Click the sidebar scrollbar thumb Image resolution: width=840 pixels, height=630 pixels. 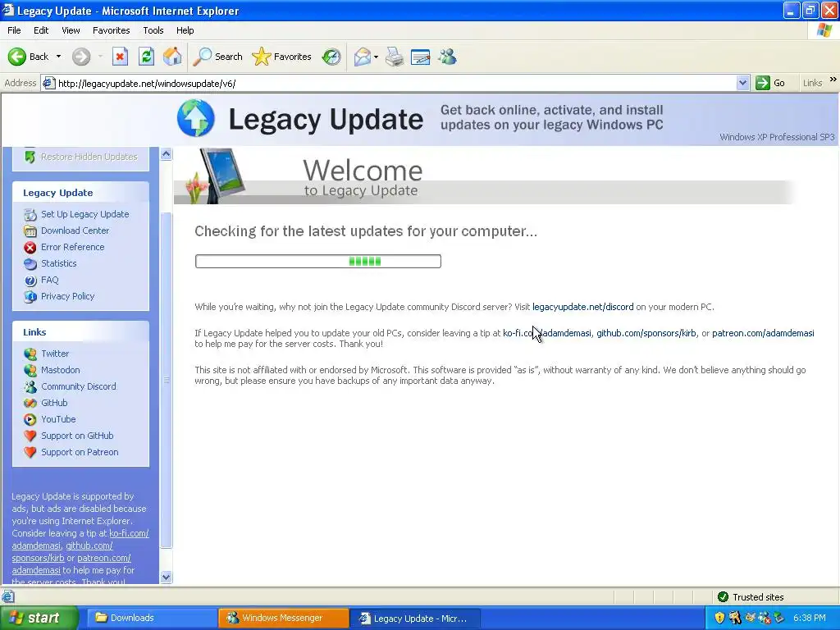coord(166,380)
